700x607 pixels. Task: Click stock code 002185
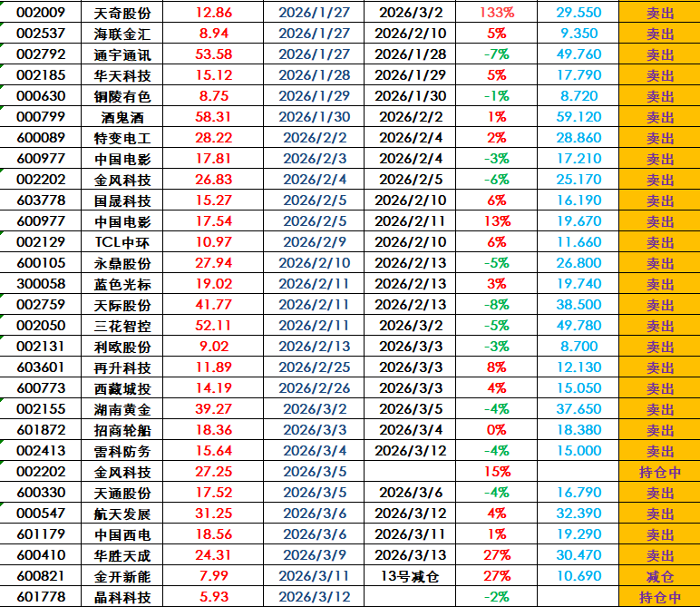click(41, 75)
